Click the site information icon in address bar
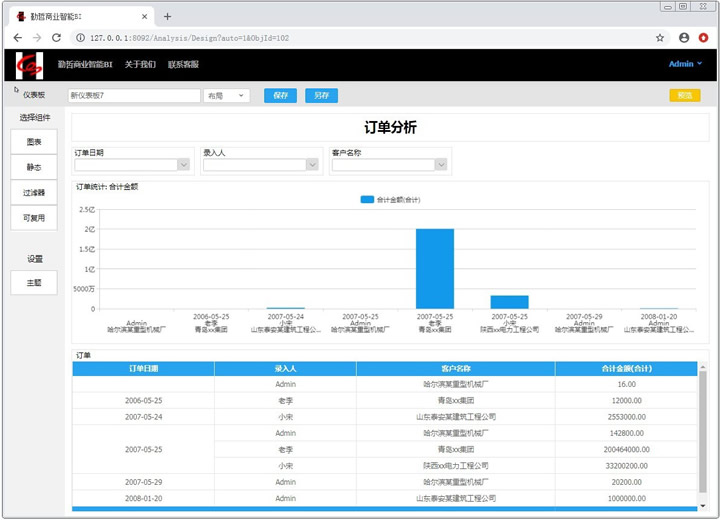The width and height of the screenshot is (720, 520). (80, 37)
